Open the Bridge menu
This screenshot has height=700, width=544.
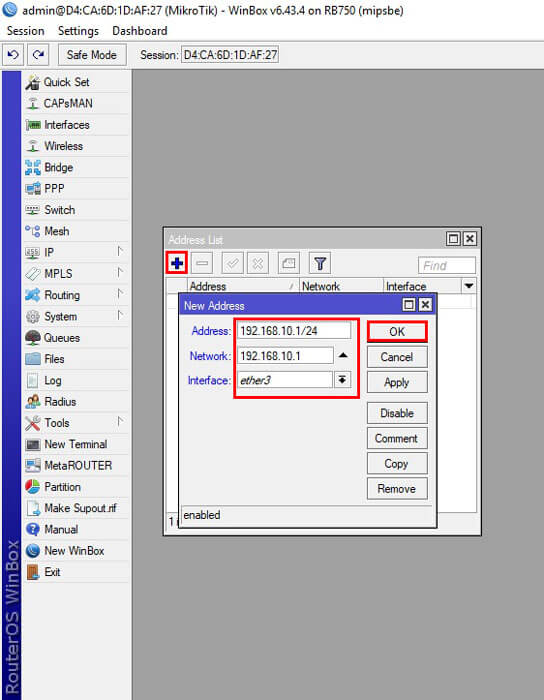(76, 167)
